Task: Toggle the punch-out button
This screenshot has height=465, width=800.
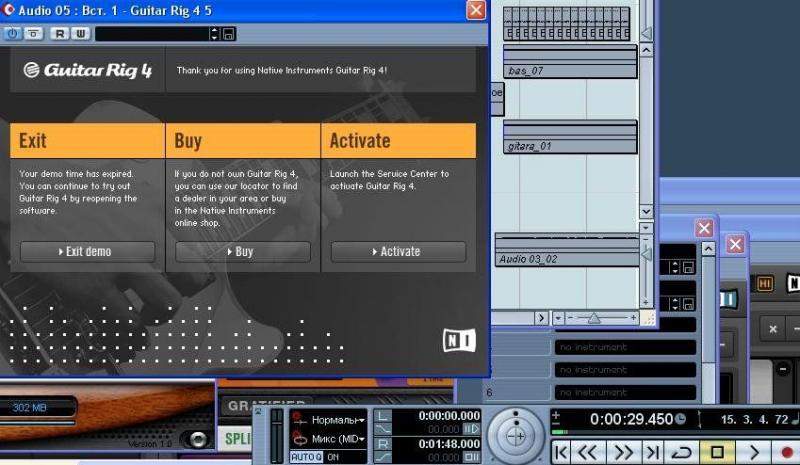Action: [383, 457]
